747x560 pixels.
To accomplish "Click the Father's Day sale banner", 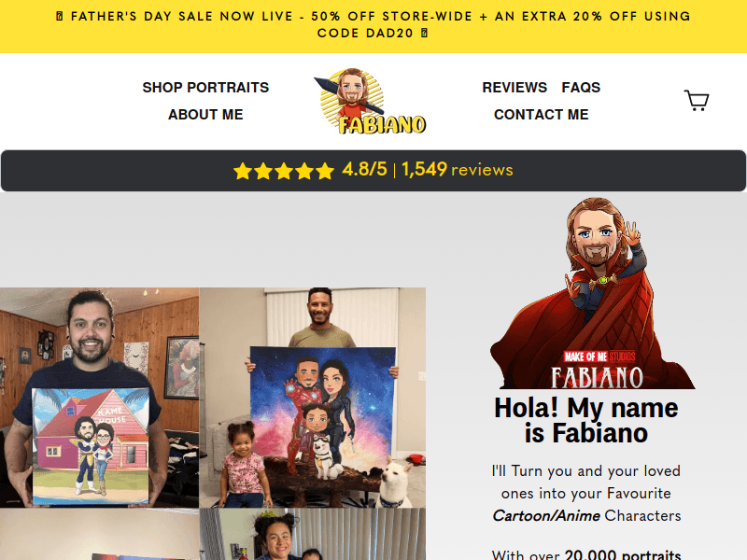I will point(373,25).
